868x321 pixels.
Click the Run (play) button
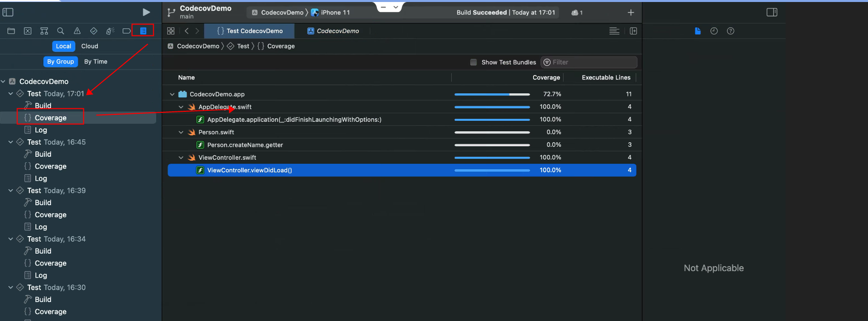point(146,12)
